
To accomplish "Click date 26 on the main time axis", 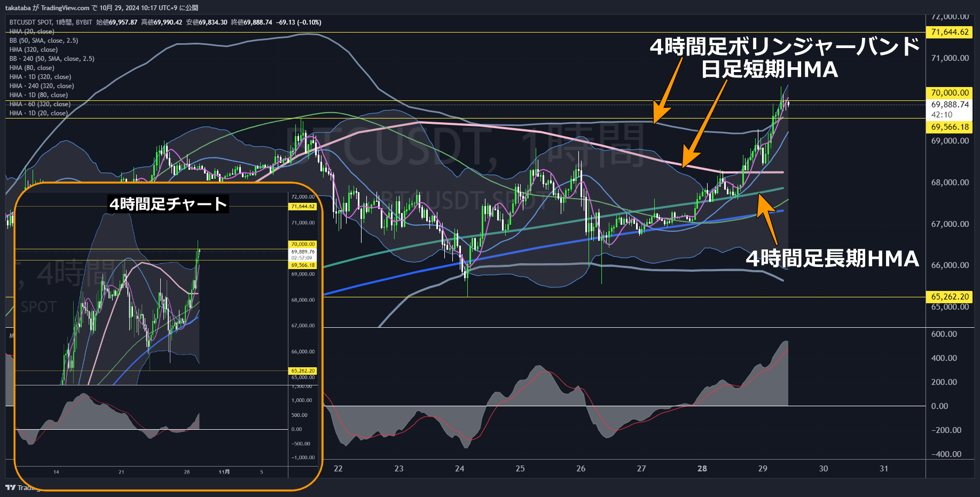I will click(581, 469).
